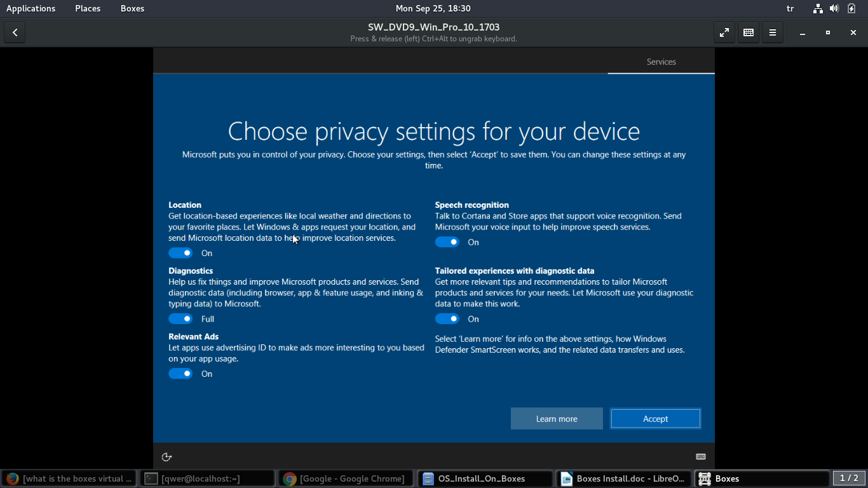Screen dimensions: 868x488
Task: Switch the Diagnostics toggle from Full
Action: point(180,319)
